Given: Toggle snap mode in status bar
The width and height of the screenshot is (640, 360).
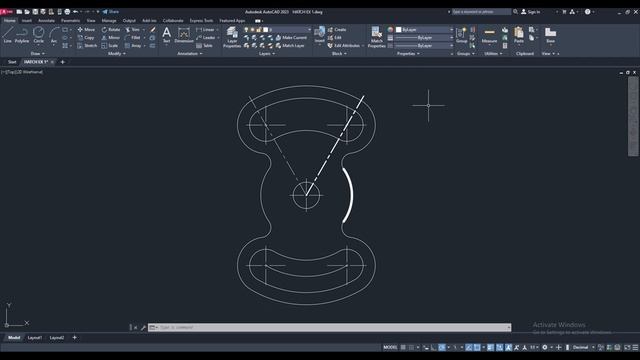Looking at the screenshot, I should click(x=411, y=347).
